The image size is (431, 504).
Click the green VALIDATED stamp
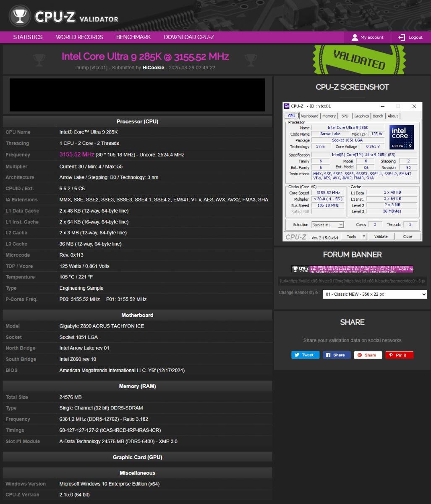359,60
